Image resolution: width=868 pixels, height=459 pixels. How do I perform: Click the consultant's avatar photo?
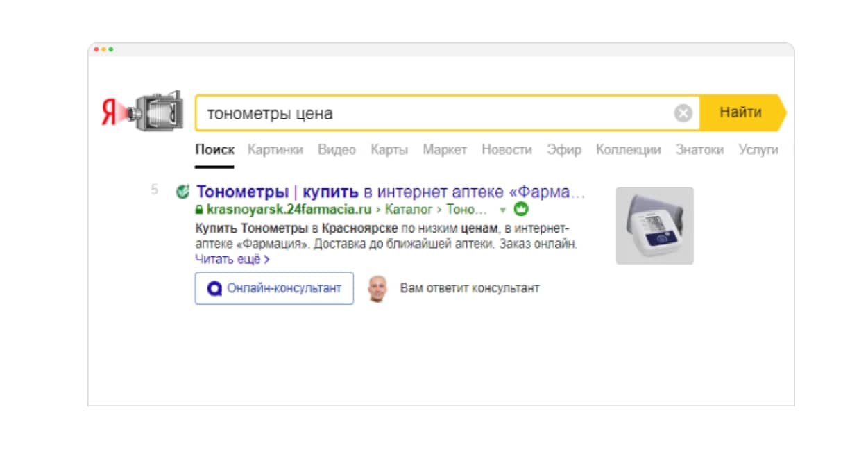point(377,288)
